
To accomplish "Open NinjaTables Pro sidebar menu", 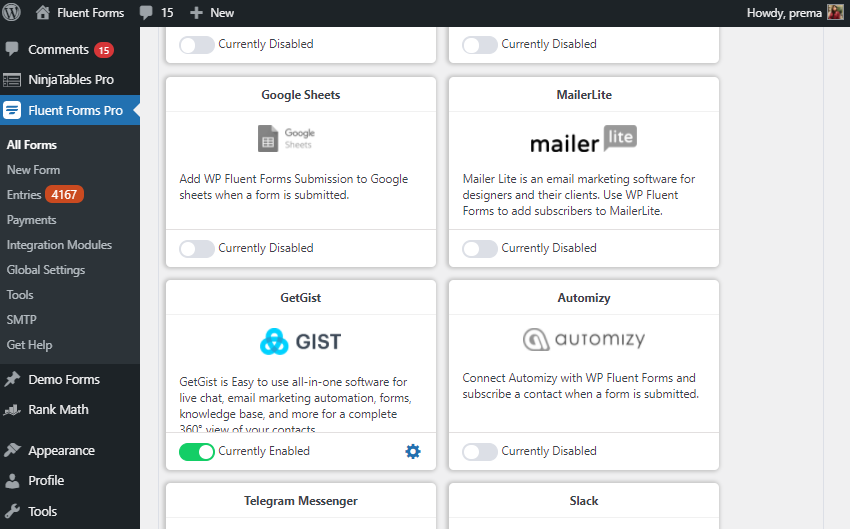I will [70, 80].
